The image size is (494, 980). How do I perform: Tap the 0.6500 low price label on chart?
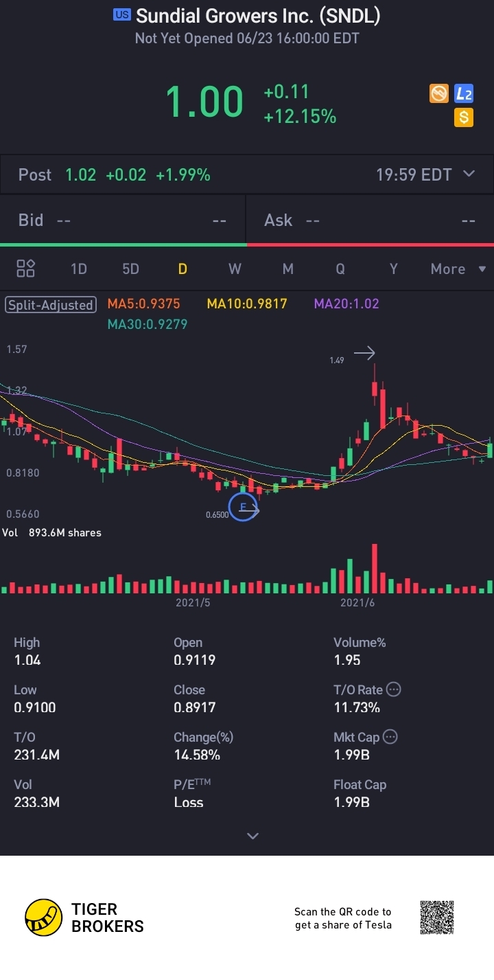217,514
